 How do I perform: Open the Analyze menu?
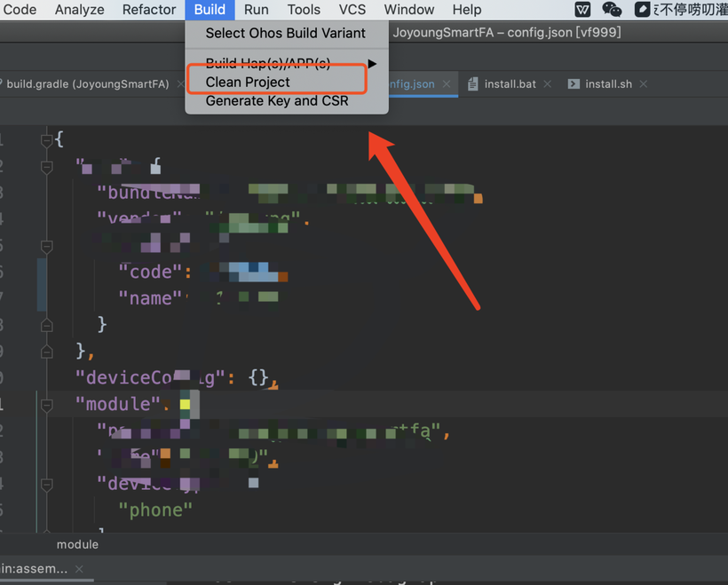click(x=79, y=9)
